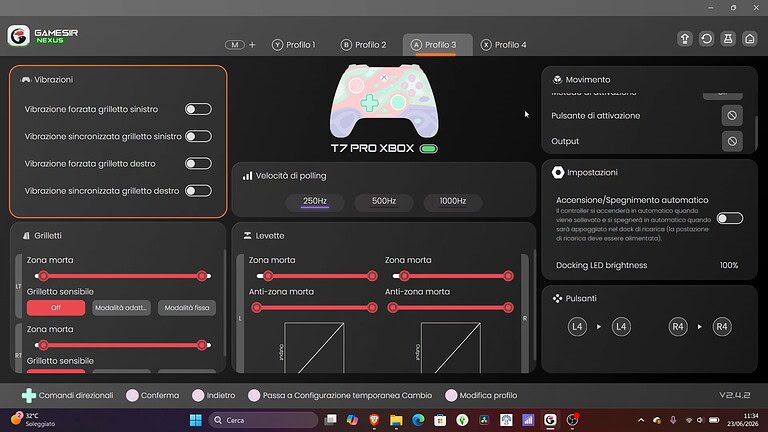Click the Vibrazioni panel header icon
Viewport: 768px width, 432px height.
tap(25, 79)
